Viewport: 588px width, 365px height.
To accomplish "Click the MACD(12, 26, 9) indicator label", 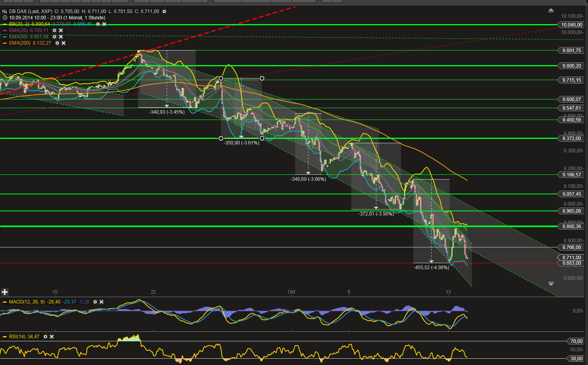I will coord(27,302).
